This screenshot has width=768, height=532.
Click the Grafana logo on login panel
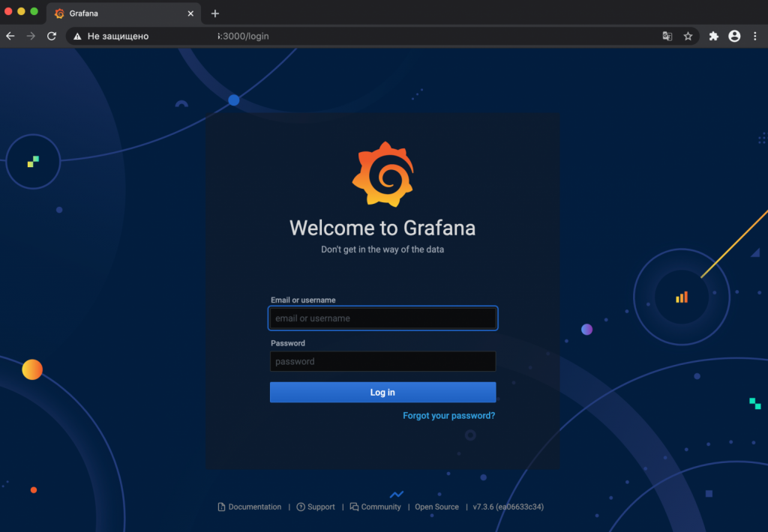point(382,175)
